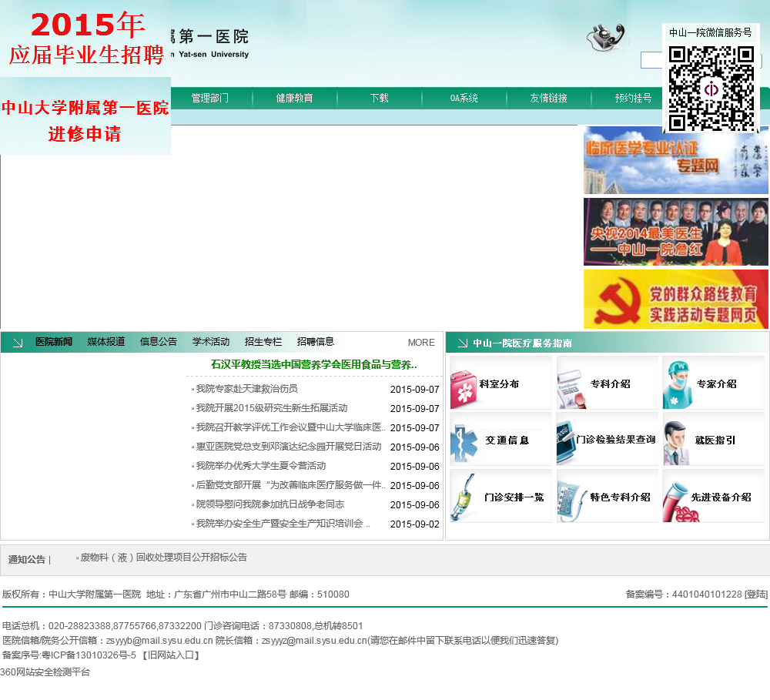Open news 我院召开教学评优工作会议
This screenshot has width=770, height=700.
(x=291, y=427)
